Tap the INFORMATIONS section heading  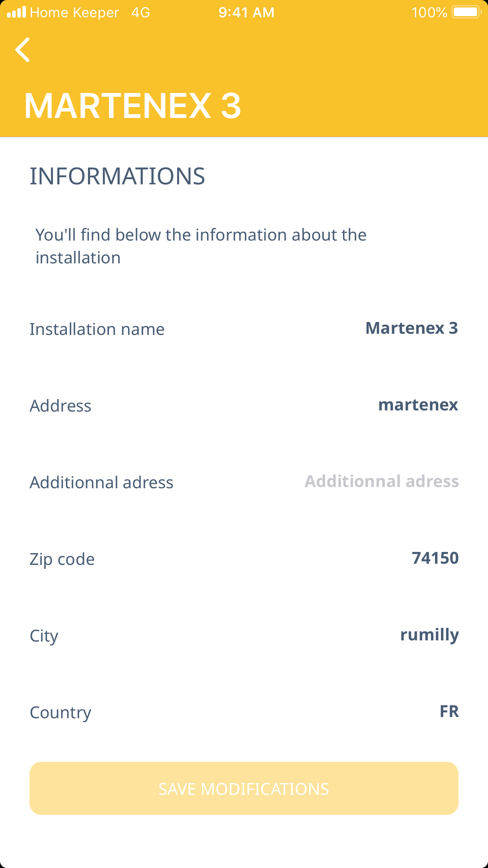click(117, 176)
